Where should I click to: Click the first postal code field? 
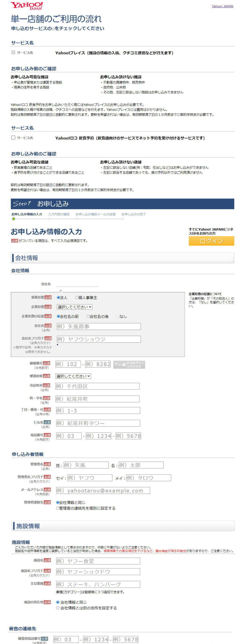pos(68,364)
